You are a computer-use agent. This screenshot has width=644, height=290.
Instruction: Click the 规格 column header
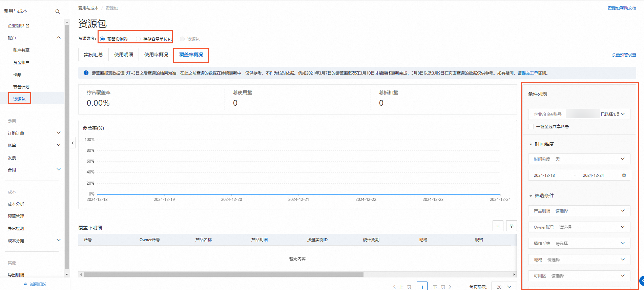click(x=479, y=240)
